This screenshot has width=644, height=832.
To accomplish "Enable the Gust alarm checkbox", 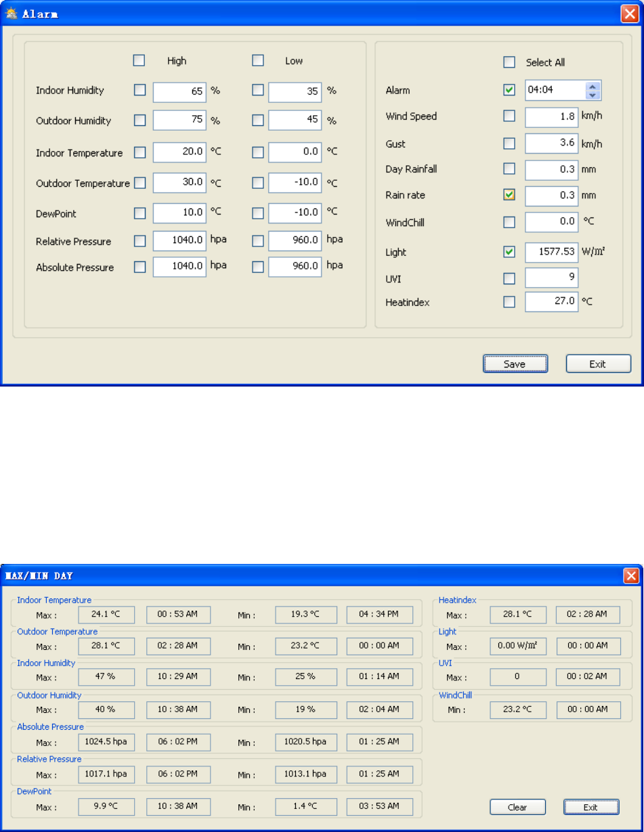I will pyautogui.click(x=509, y=144).
